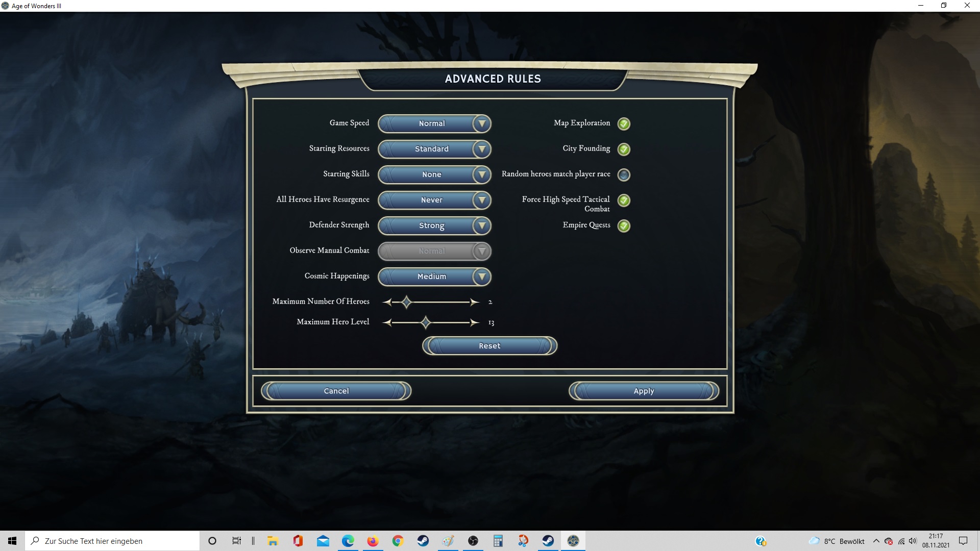Click left arrow of Maximum Number Of Heroes slider
980x551 pixels.
point(387,302)
